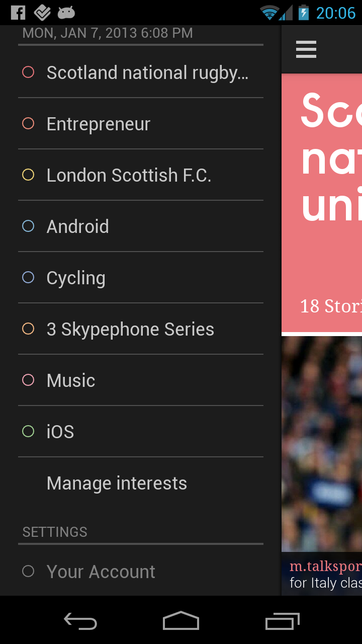Tap the pink Scotland national headline card
Viewport: 362px width, 644px height.
322,201
